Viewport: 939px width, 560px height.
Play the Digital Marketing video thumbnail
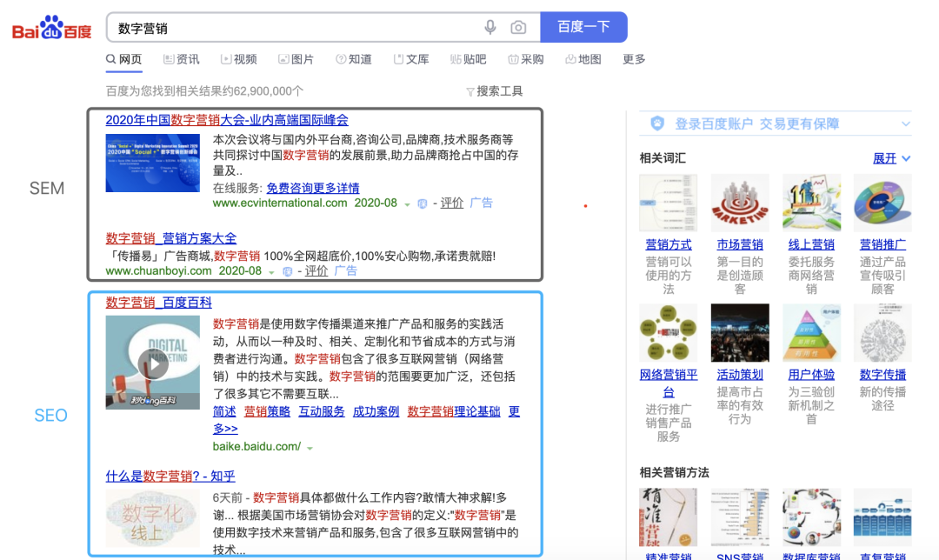click(153, 363)
